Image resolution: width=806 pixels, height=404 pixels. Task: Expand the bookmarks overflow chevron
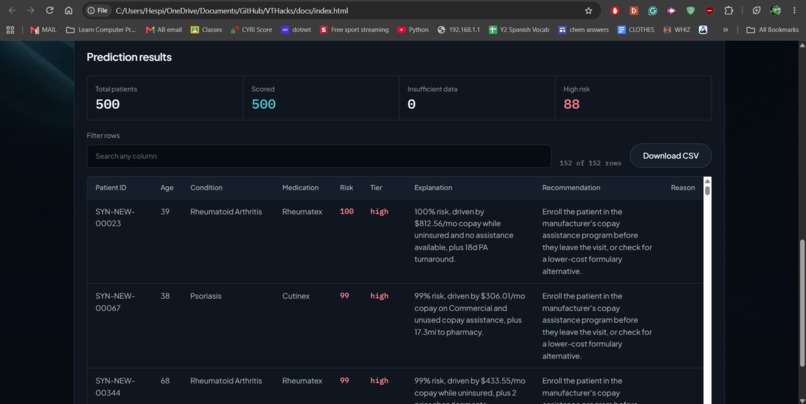click(725, 30)
